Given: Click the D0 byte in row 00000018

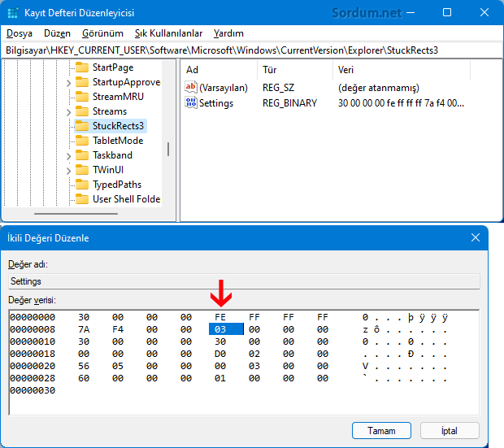Looking at the screenshot, I should [x=220, y=354].
